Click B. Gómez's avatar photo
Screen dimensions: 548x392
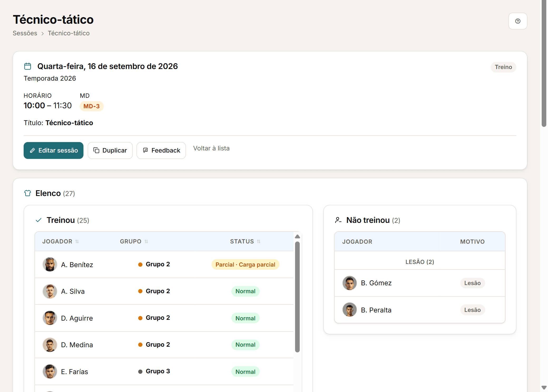[x=350, y=283]
